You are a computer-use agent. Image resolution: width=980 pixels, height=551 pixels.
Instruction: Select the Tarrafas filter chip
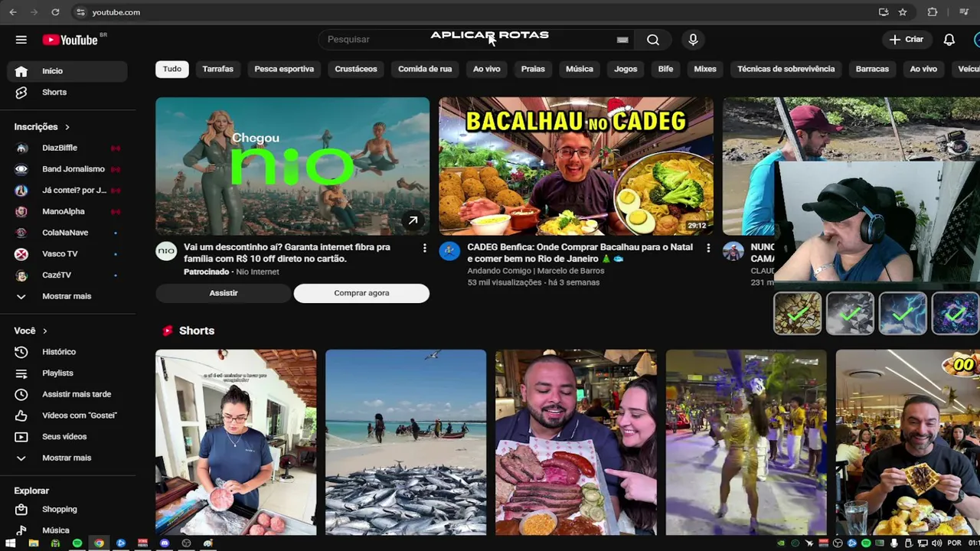[x=217, y=69]
